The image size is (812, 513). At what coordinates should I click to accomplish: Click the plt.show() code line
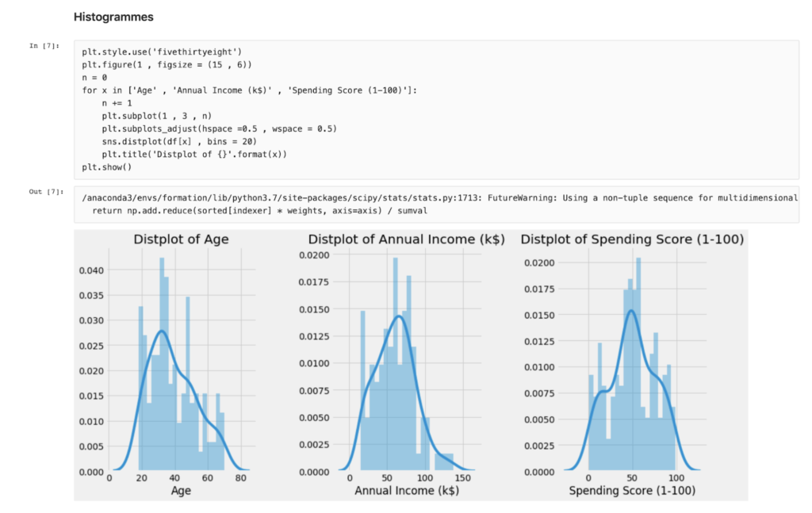(106, 167)
